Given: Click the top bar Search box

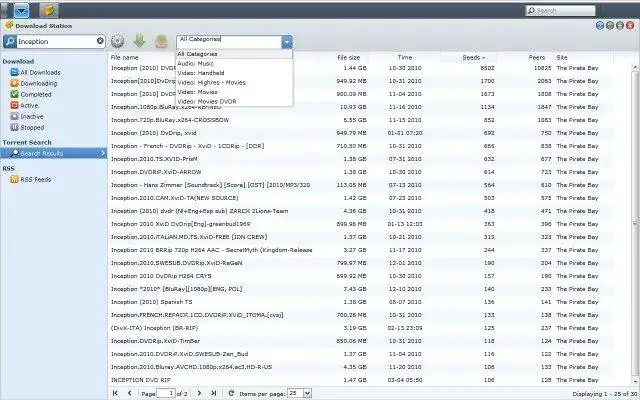Looking at the screenshot, I should tap(560, 10).
